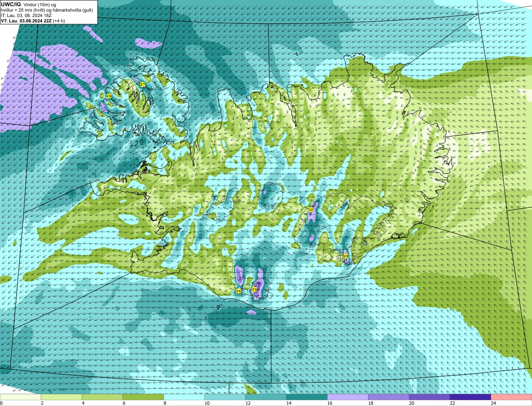Click the valid time 'VT: Lau. 03.08.2024 22Z (+4 h)'

tap(33, 21)
